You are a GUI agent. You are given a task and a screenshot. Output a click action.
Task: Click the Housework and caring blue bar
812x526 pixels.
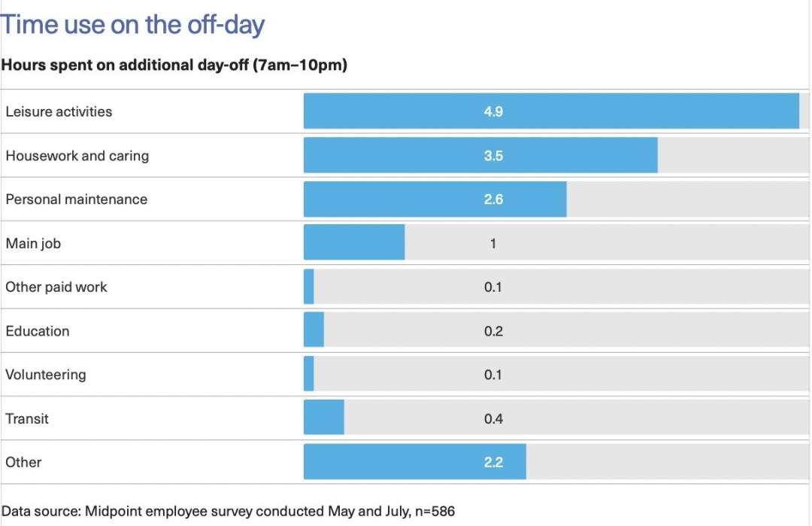coord(480,155)
